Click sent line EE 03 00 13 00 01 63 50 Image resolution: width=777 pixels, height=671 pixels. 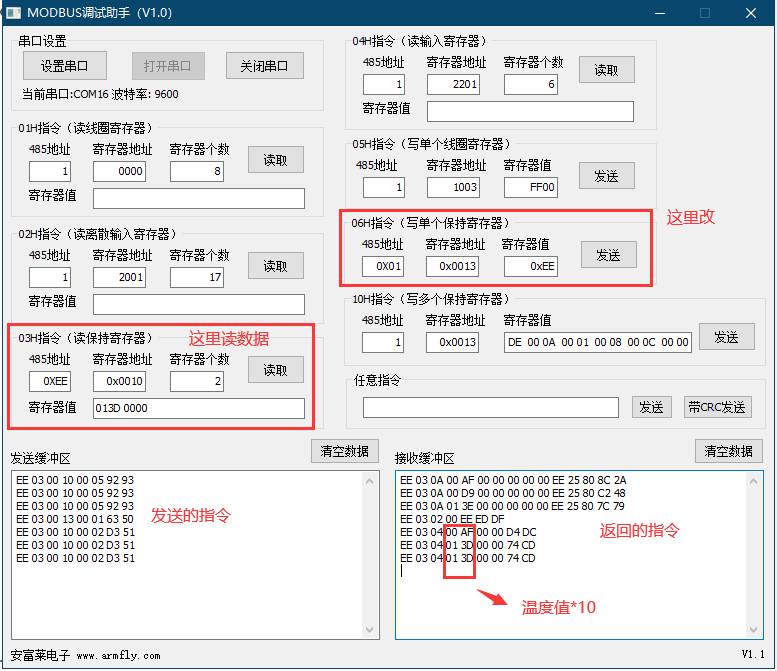(75, 519)
